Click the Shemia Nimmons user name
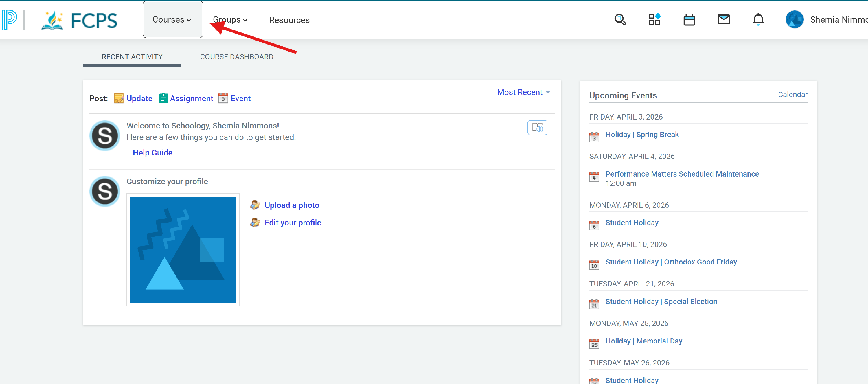 (839, 20)
